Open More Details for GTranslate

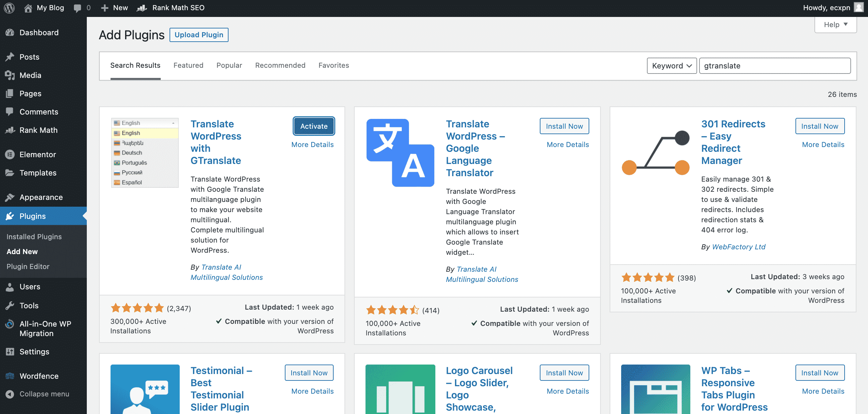coord(313,145)
